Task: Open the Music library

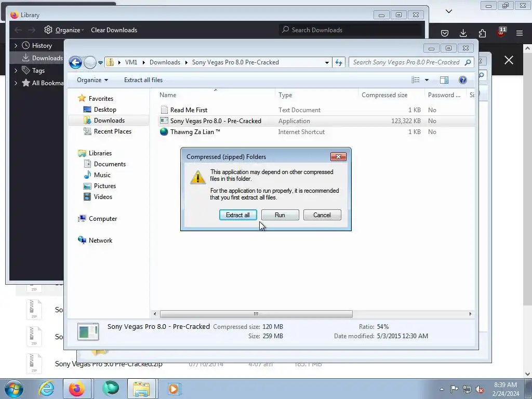Action: 102,175
